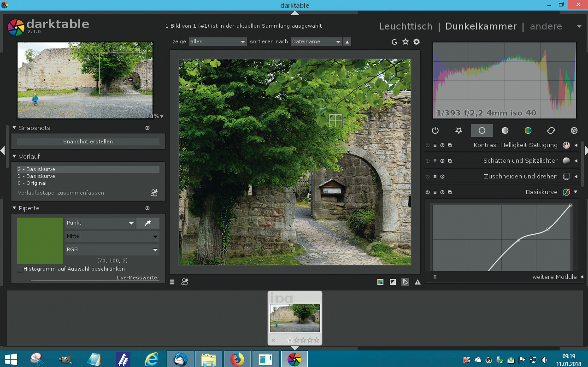
Task: Turn off the Basiskurve module
Action: click(x=428, y=192)
